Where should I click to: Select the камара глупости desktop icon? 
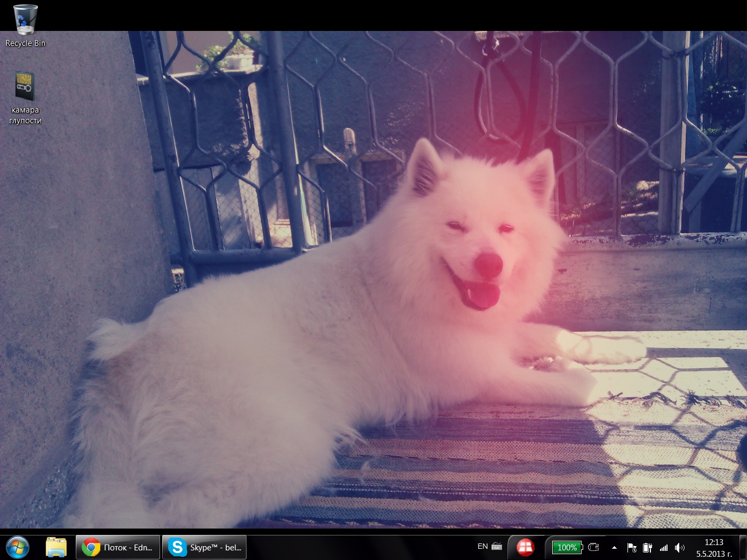(x=25, y=99)
